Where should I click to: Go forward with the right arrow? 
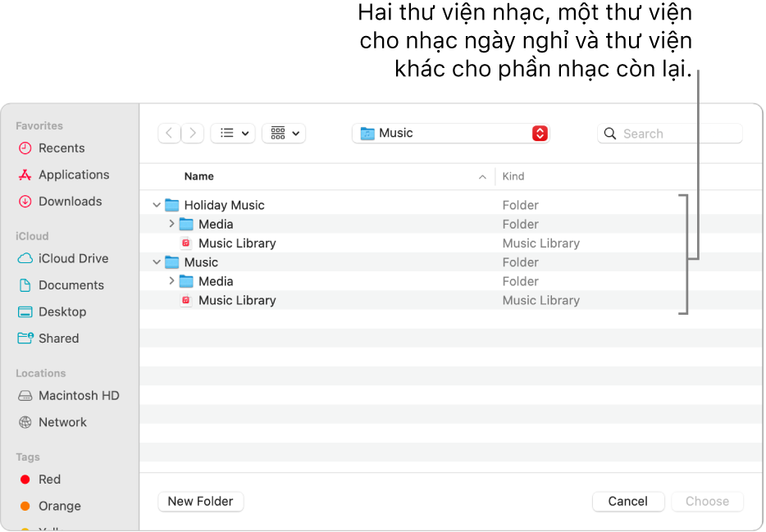tap(193, 134)
